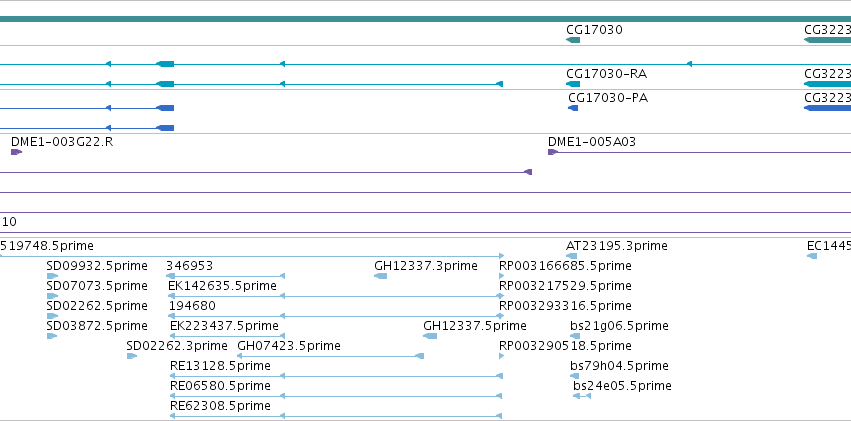Click the CG17030 gene arrow glyph
Screen dimensions: 851x421
pyautogui.click(x=573, y=40)
